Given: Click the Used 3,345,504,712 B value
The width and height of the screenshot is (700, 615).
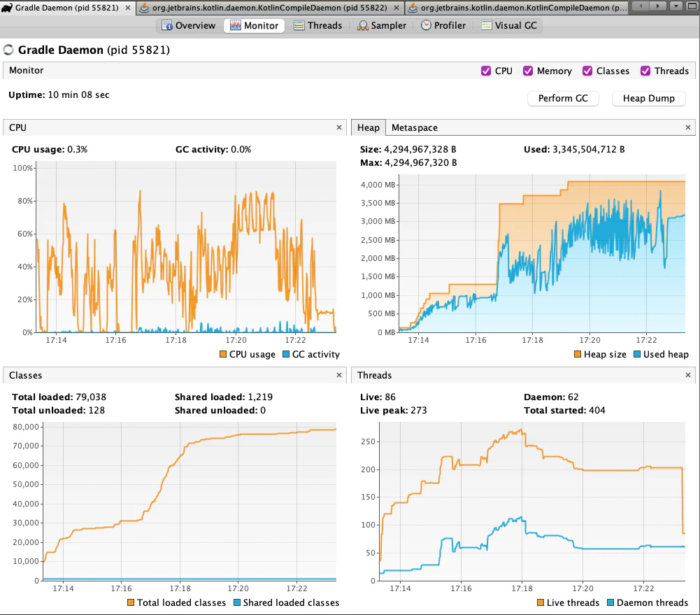Looking at the screenshot, I should (x=574, y=149).
